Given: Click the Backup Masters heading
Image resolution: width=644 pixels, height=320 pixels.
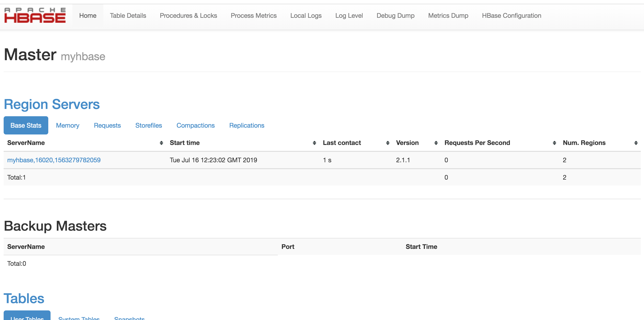Looking at the screenshot, I should [x=55, y=226].
